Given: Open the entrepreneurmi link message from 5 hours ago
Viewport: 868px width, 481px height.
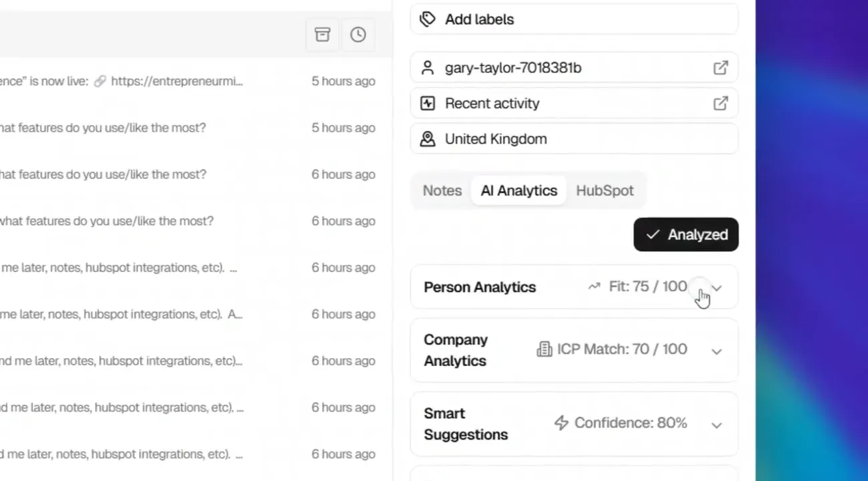Looking at the screenshot, I should (x=188, y=81).
